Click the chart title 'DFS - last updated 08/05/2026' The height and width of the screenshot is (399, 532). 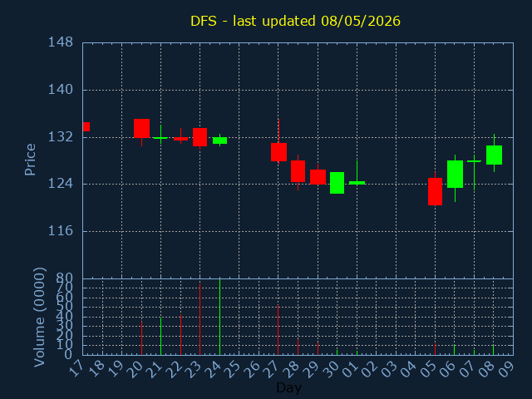[295, 21]
